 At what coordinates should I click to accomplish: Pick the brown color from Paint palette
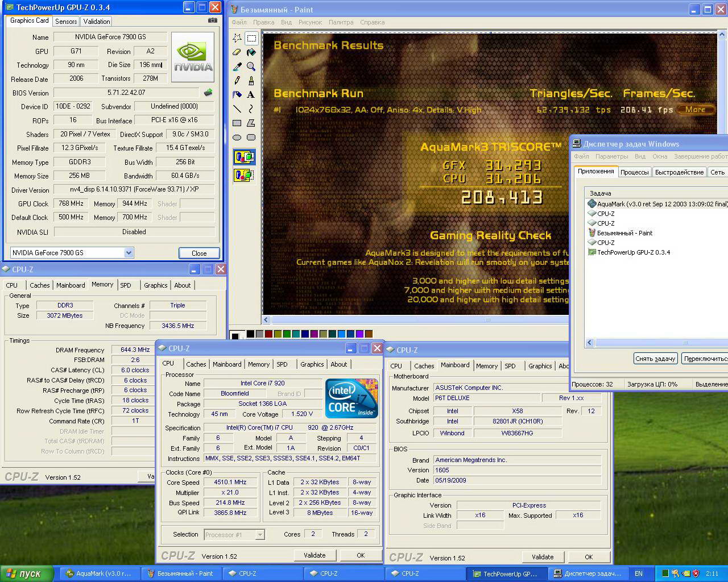369,334
